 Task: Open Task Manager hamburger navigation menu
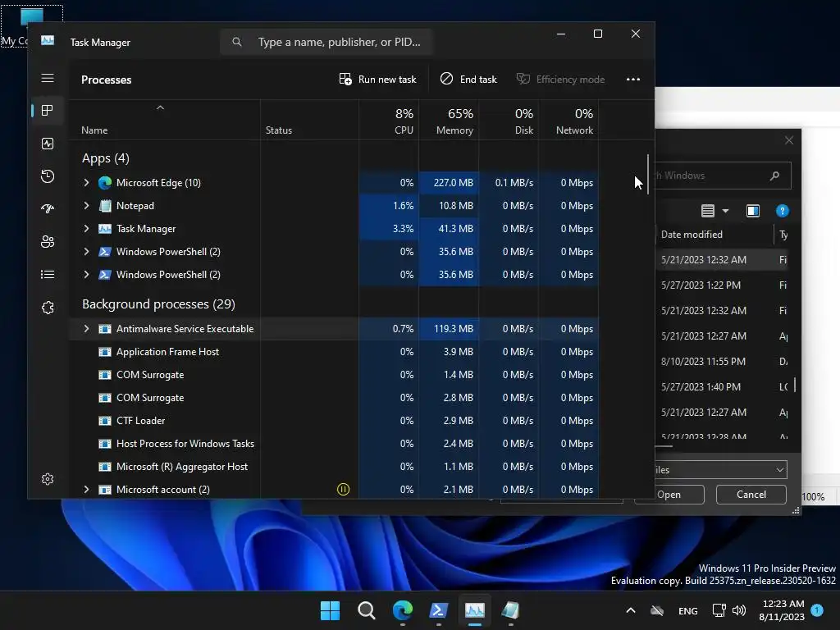click(x=48, y=78)
